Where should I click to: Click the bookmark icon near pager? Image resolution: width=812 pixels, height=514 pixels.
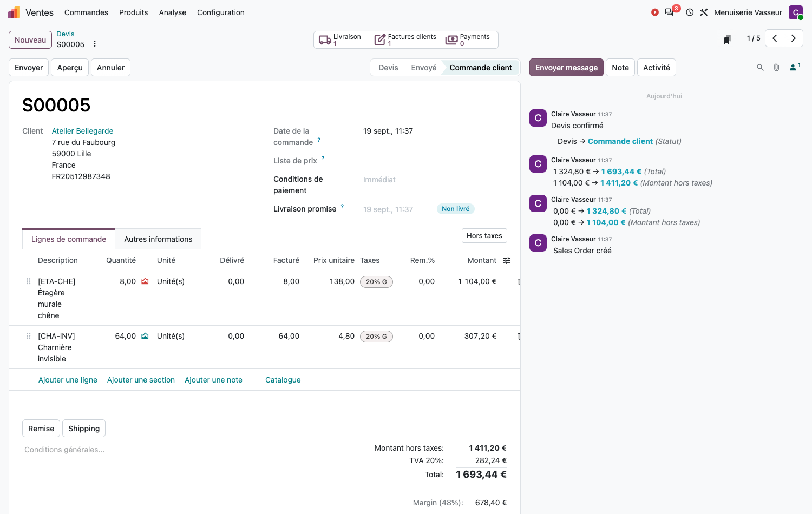coord(728,39)
